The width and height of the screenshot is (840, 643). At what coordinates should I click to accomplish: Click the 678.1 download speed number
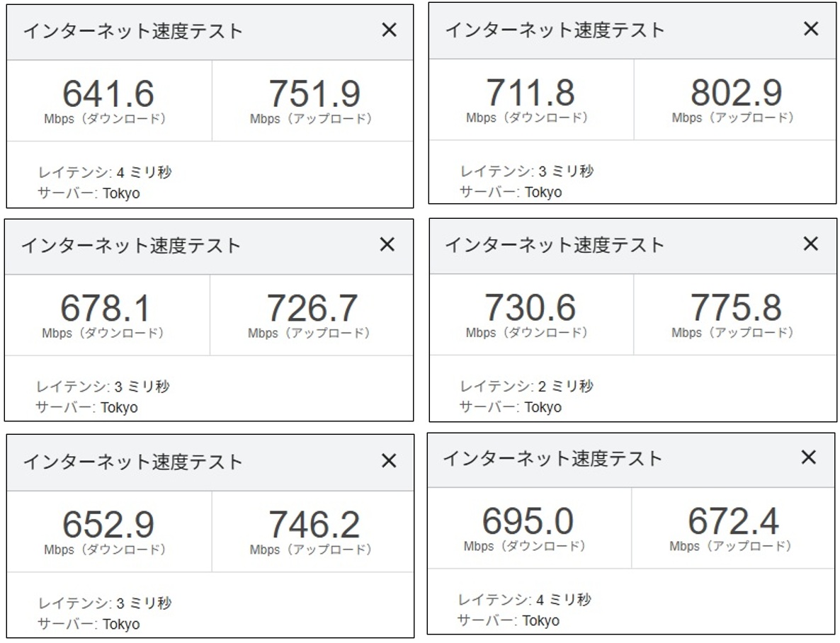[x=105, y=309]
